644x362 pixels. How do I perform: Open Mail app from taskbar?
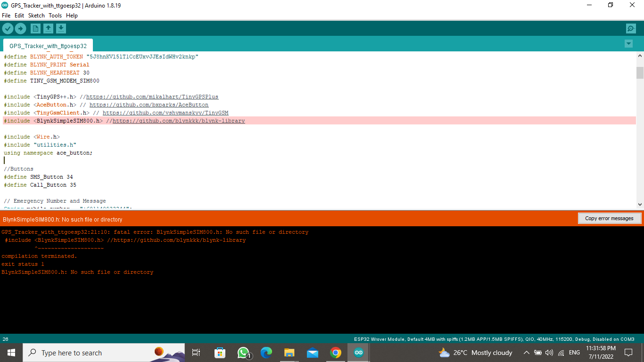[313, 353]
